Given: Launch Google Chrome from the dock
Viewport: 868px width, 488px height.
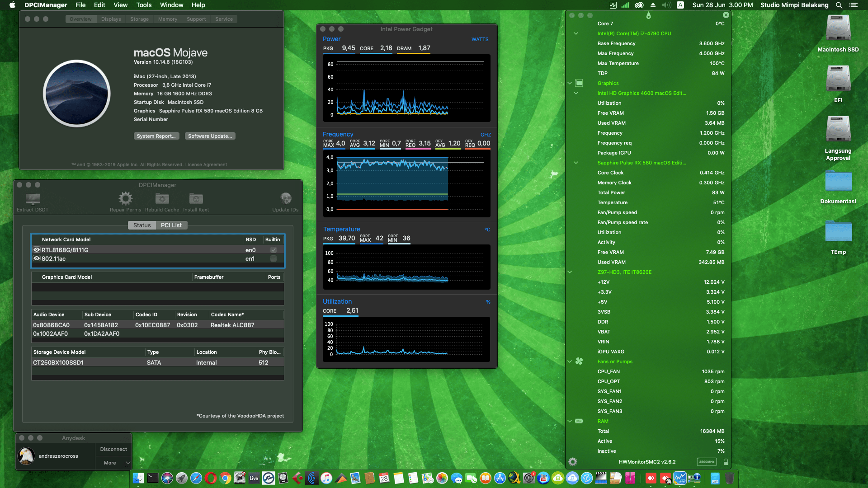Looking at the screenshot, I should [225, 478].
